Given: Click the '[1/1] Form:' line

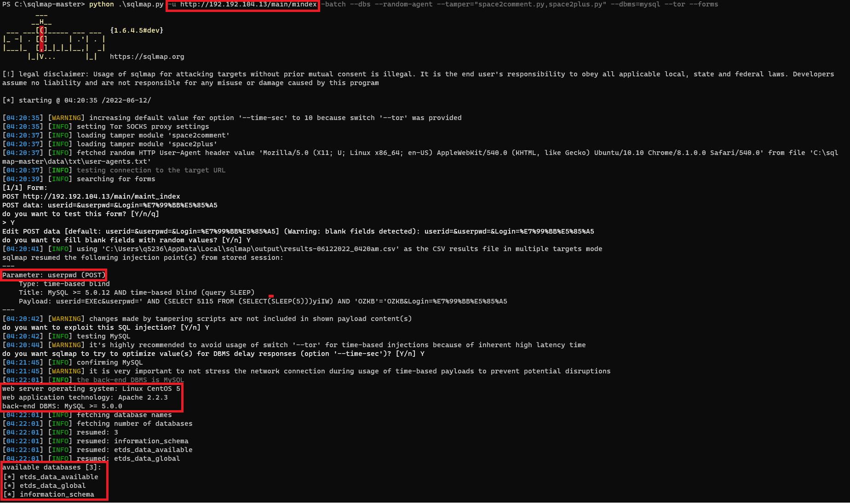Looking at the screenshot, I should pyautogui.click(x=25, y=188).
